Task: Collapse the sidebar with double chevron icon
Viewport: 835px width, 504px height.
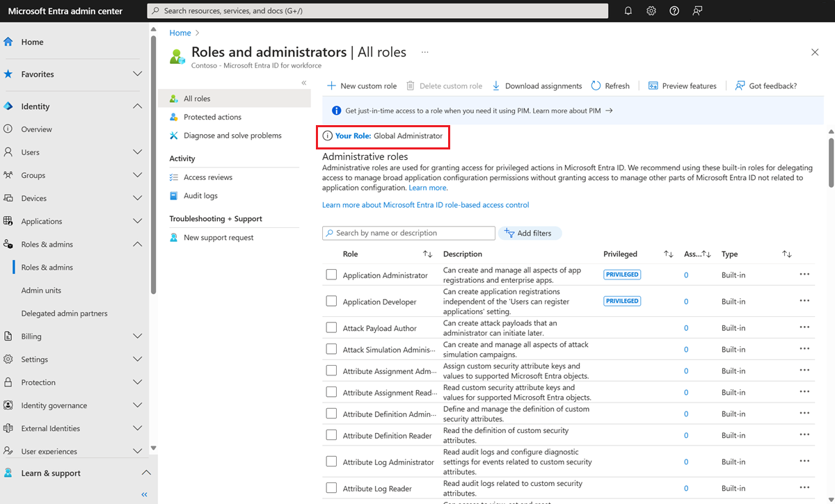Action: [145, 495]
